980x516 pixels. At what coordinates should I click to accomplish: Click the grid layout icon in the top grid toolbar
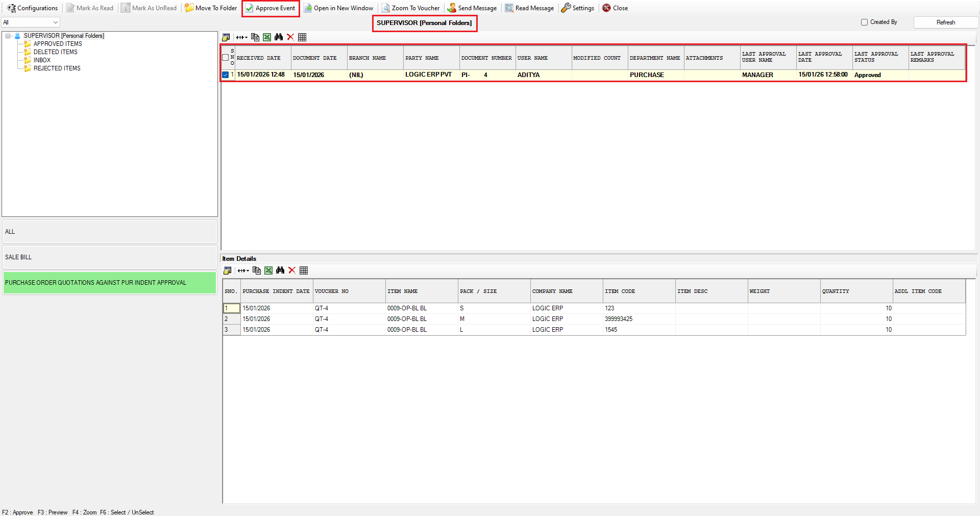(302, 37)
